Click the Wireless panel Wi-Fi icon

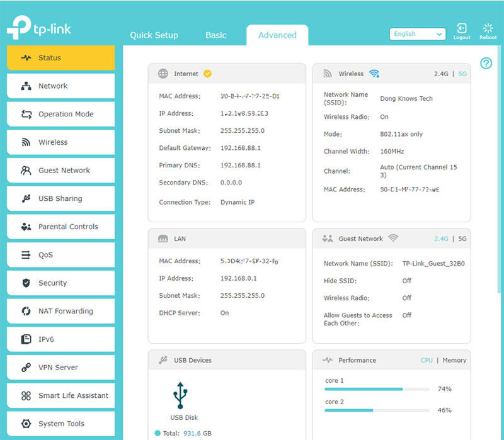(374, 74)
